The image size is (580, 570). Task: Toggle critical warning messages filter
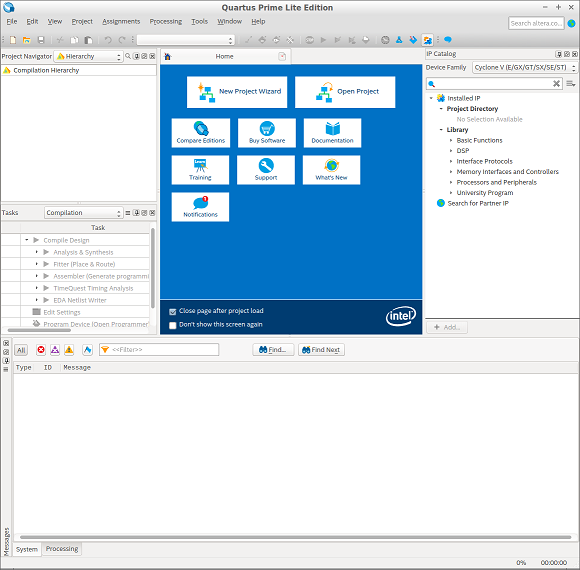(x=55, y=350)
